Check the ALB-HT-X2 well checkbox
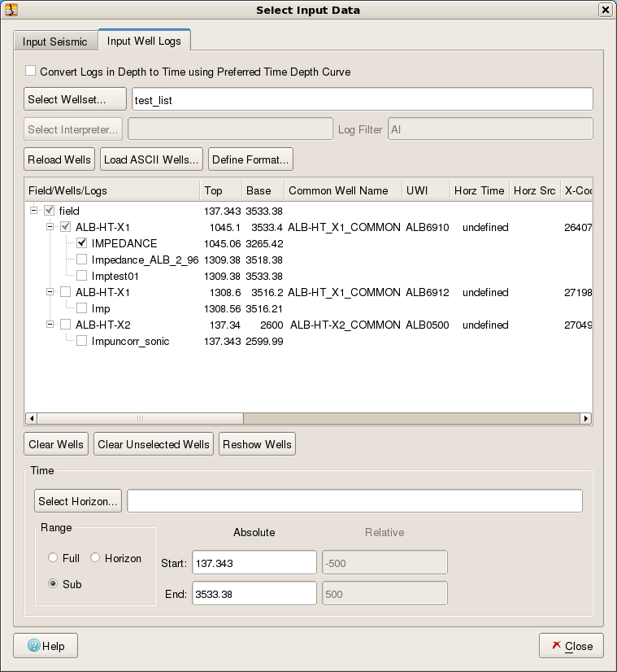The width and height of the screenshot is (617, 672). 66,325
